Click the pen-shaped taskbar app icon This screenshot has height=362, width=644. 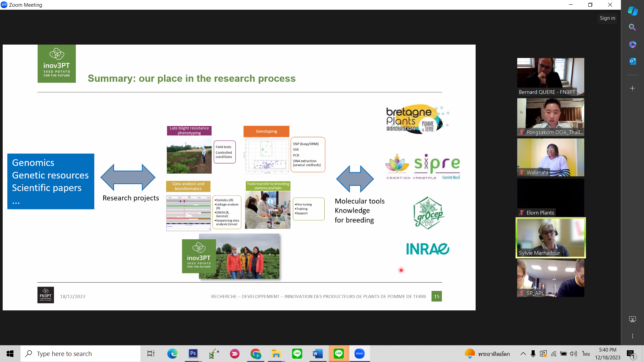[x=214, y=354]
